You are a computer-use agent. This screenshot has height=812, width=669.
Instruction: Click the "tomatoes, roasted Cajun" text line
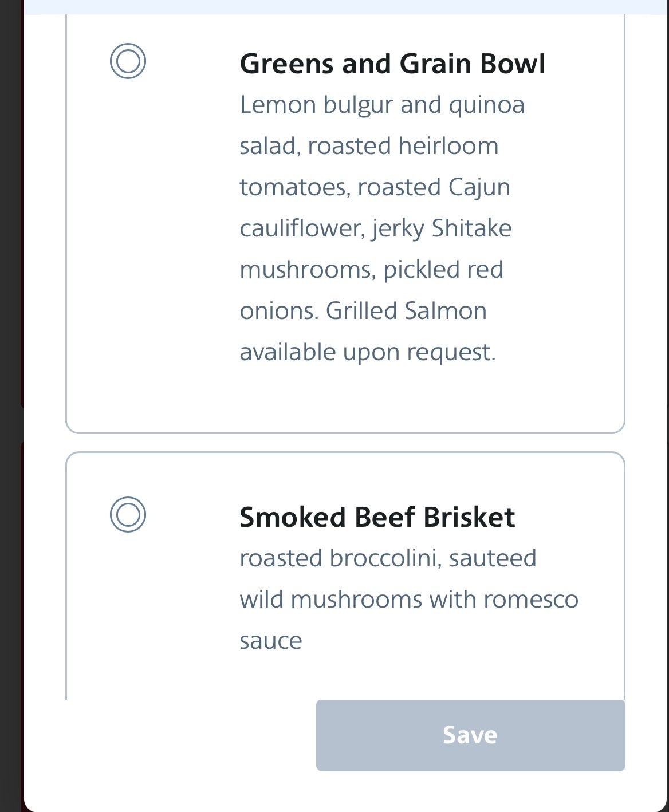point(375,187)
